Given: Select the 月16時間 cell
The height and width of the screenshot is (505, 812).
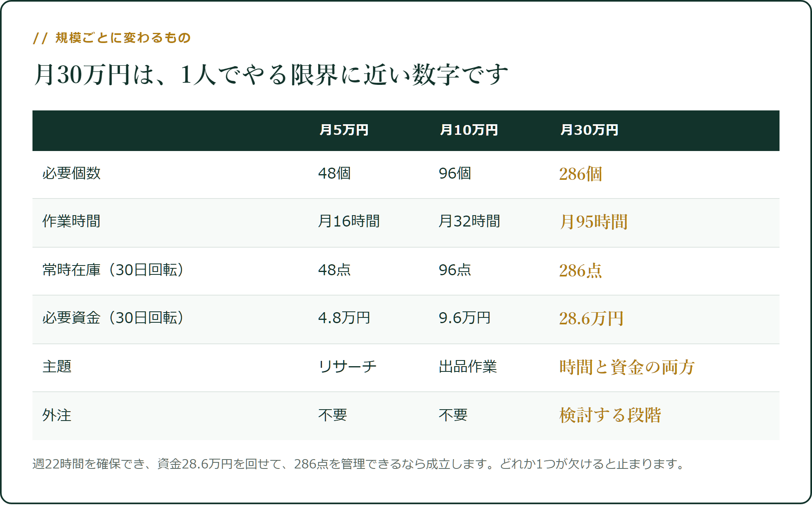Looking at the screenshot, I should tap(349, 221).
